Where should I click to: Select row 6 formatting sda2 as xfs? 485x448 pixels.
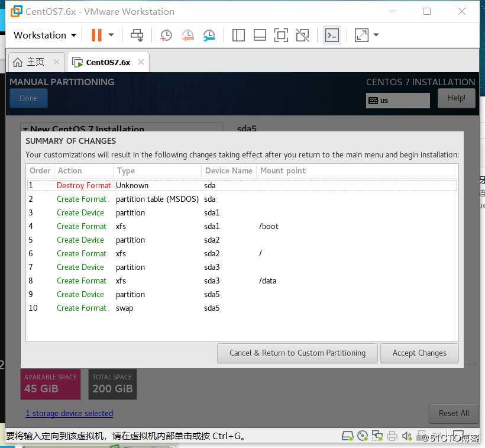point(242,254)
